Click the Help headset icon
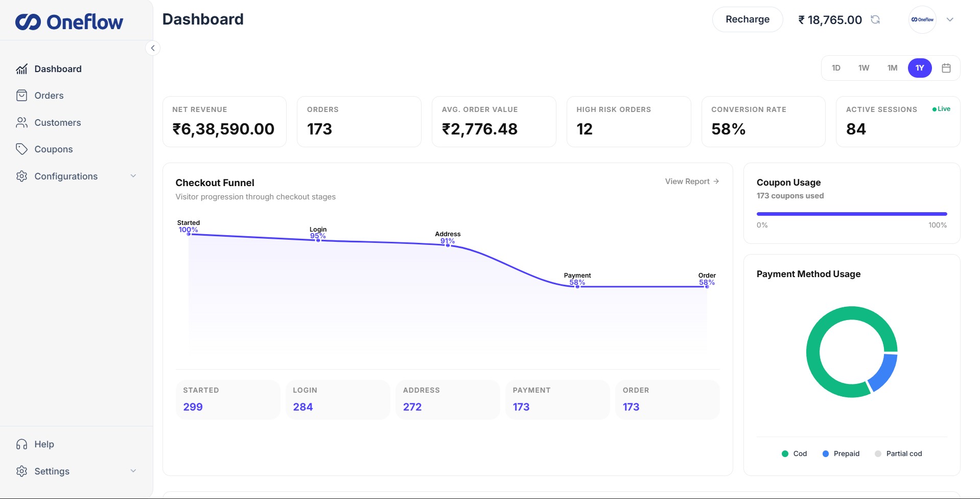Screen dimensions: 980x499 coord(21,444)
